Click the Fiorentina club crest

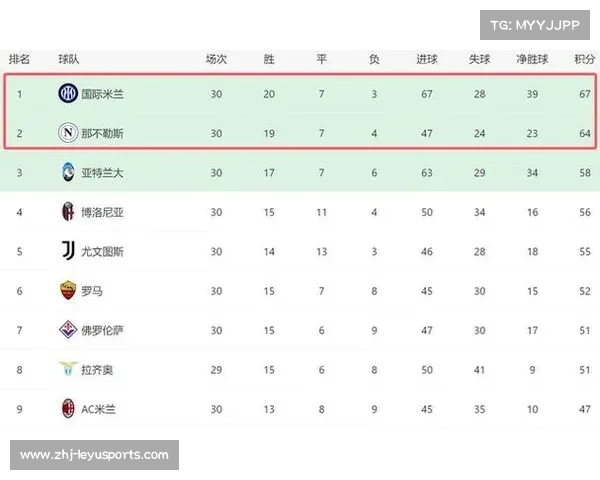pos(67,330)
